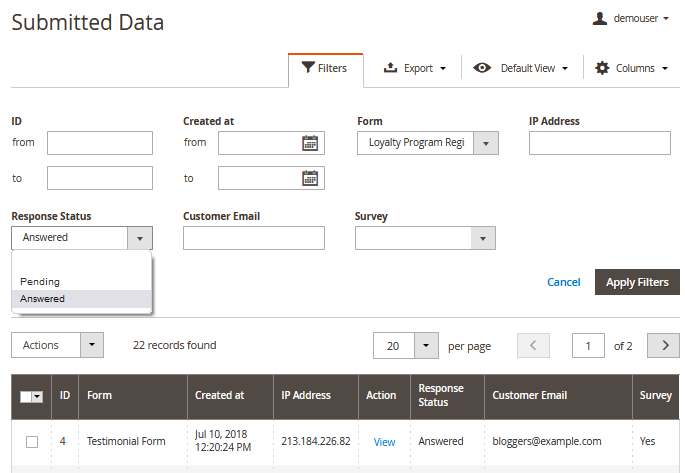Tick checkbox for row ID 4
685x473 pixels.
(32, 441)
